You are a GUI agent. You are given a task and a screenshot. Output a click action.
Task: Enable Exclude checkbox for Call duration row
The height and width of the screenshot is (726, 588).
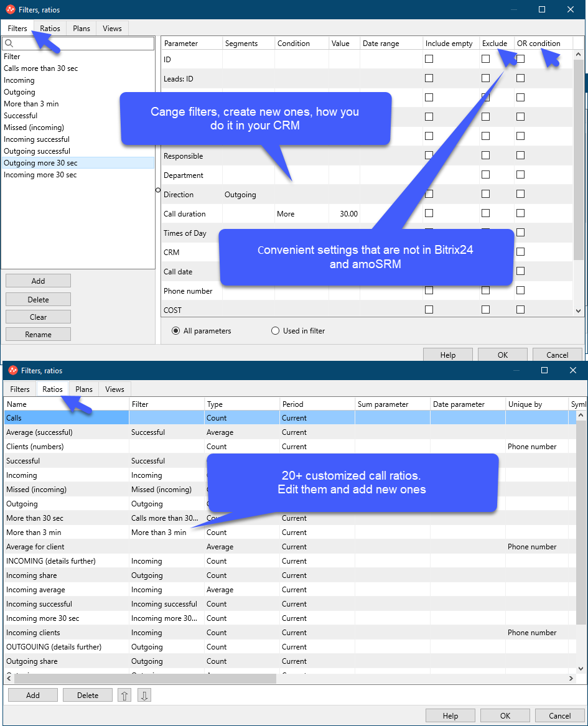click(x=485, y=213)
